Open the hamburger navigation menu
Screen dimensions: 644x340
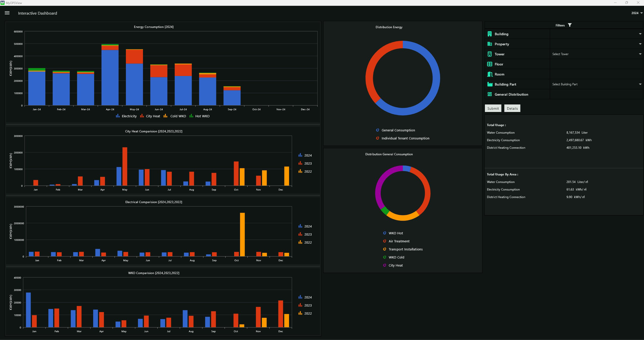click(x=7, y=13)
